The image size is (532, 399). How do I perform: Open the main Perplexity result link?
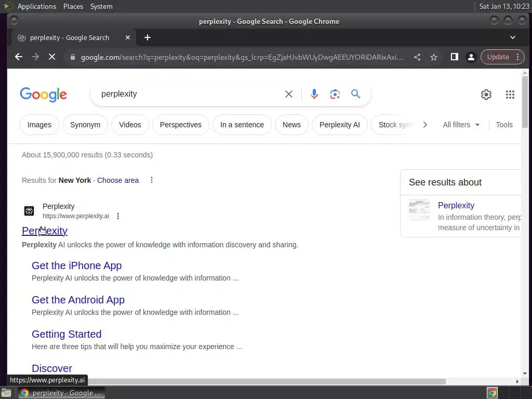45,231
